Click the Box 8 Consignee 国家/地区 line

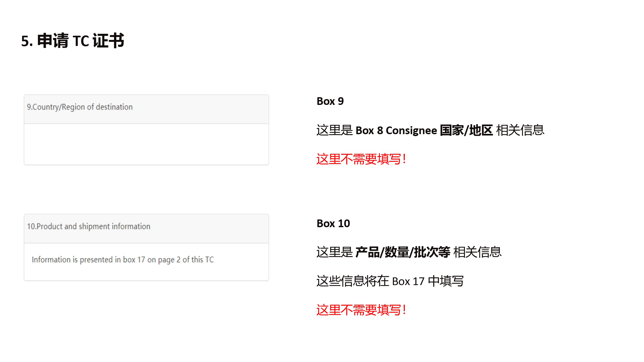click(x=430, y=130)
